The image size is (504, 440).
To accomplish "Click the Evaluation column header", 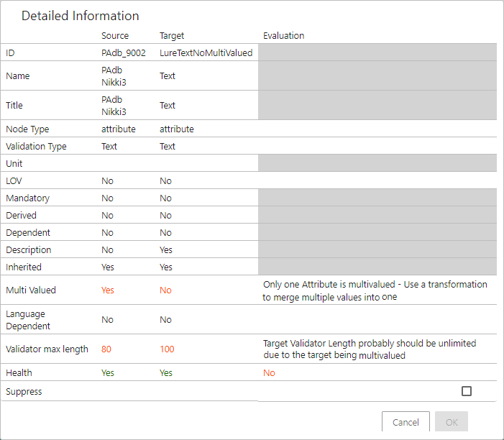I will pos(283,36).
